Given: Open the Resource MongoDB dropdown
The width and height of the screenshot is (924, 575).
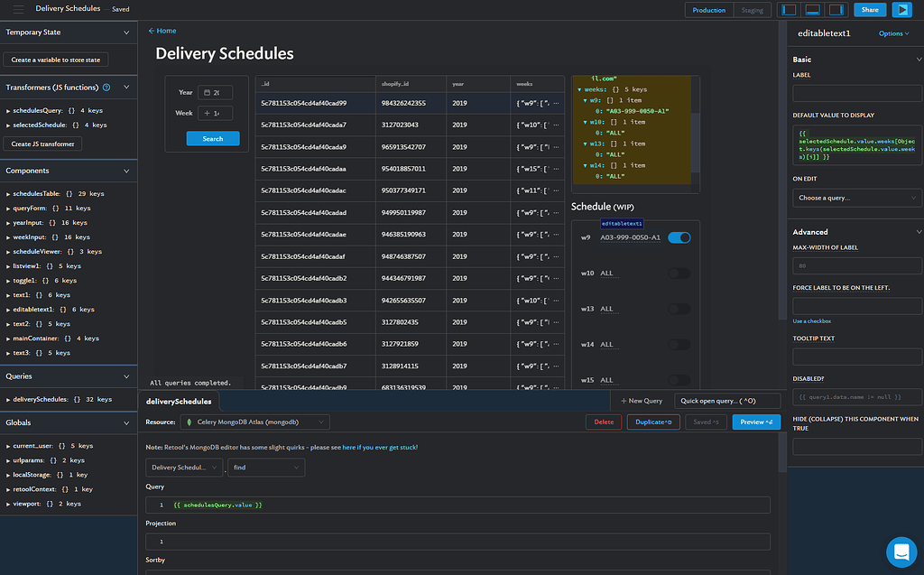Looking at the screenshot, I should [254, 422].
